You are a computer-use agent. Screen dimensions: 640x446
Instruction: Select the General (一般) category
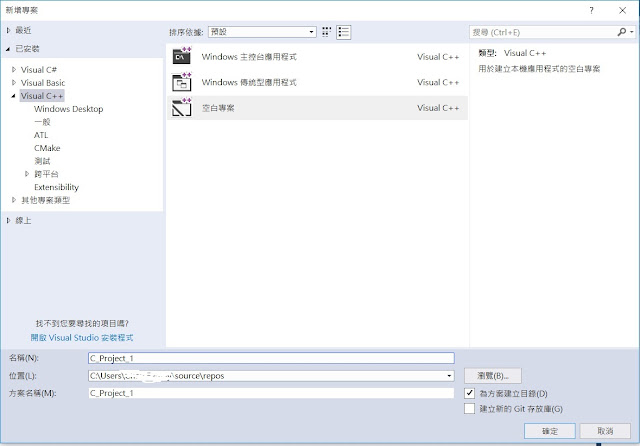42,122
